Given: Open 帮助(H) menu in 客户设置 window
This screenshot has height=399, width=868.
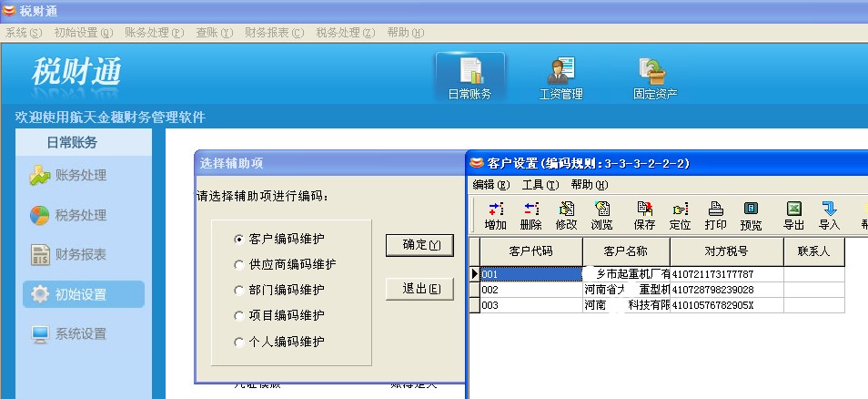Looking at the screenshot, I should 590,185.
